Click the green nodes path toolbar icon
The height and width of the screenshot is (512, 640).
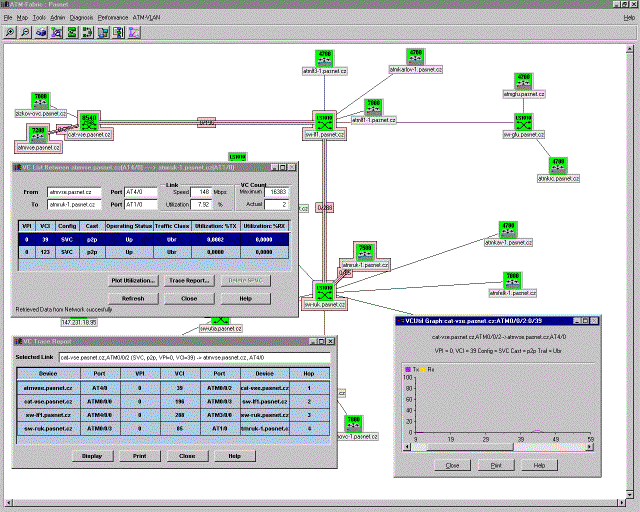tap(87, 32)
